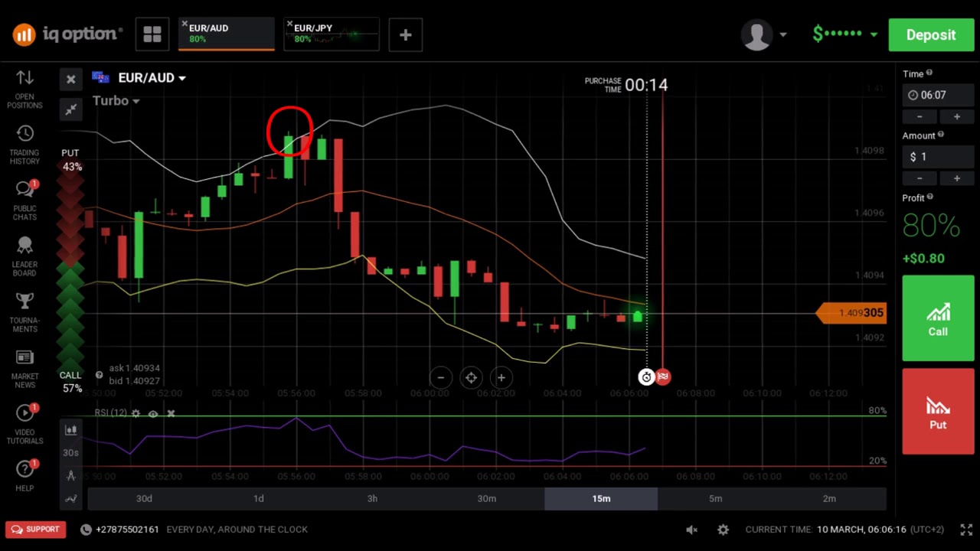Open Trading History
Screen dimensions: 980x551
24,145
